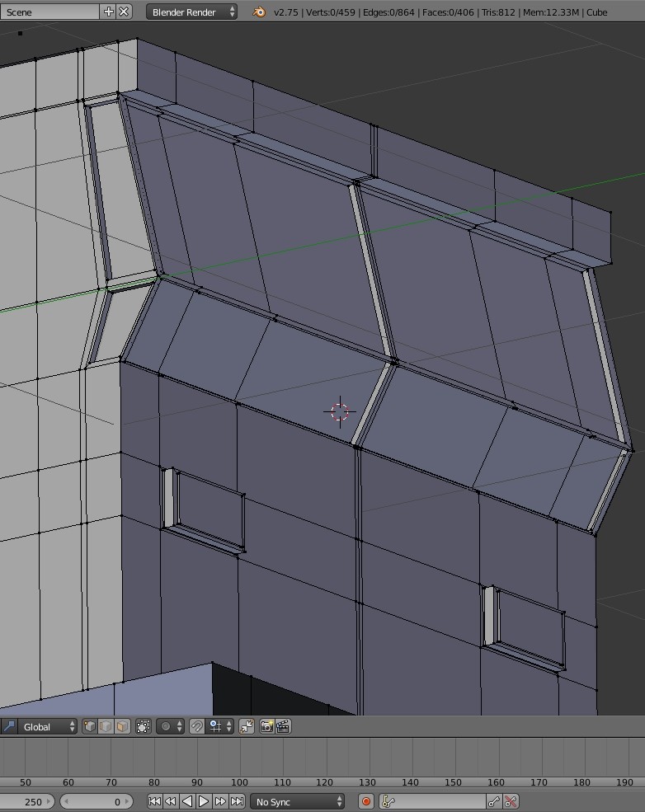Toggle automerge editing icon
Screen dimensions: 645x812
[247, 726]
